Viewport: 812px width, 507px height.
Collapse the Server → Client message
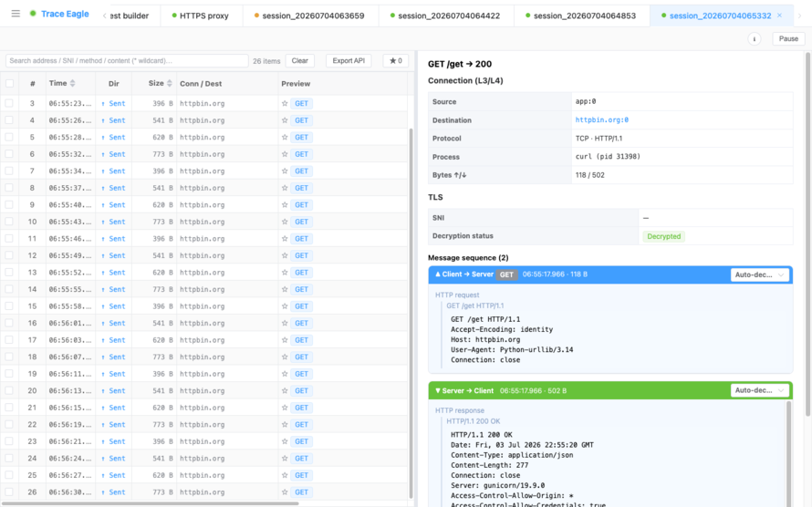(x=438, y=390)
